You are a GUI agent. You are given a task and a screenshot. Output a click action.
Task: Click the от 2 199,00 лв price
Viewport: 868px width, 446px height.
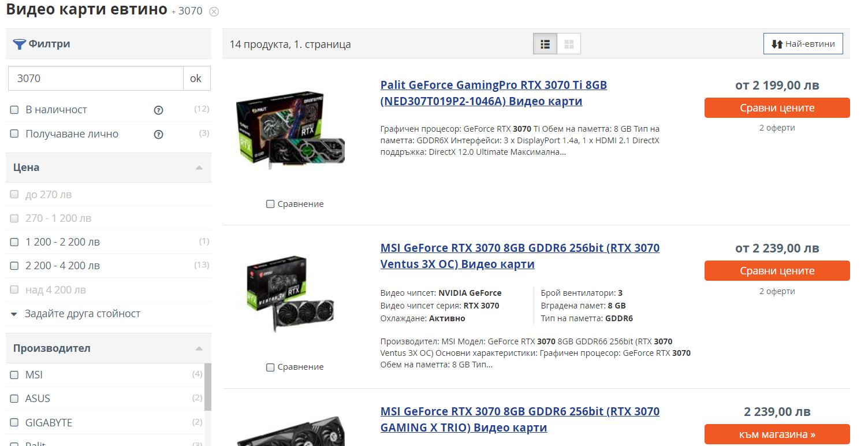point(777,86)
